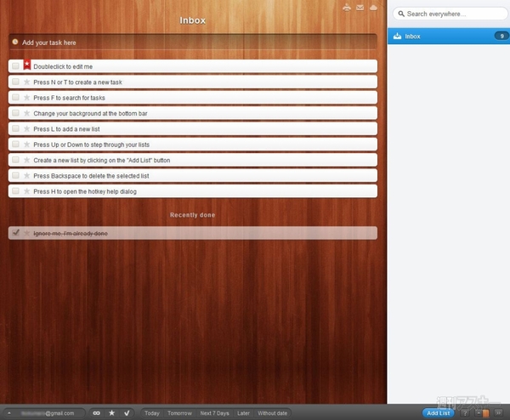The height and width of the screenshot is (420, 510).
Task: Star the completed 'Ignore me' task
Action: (x=27, y=233)
